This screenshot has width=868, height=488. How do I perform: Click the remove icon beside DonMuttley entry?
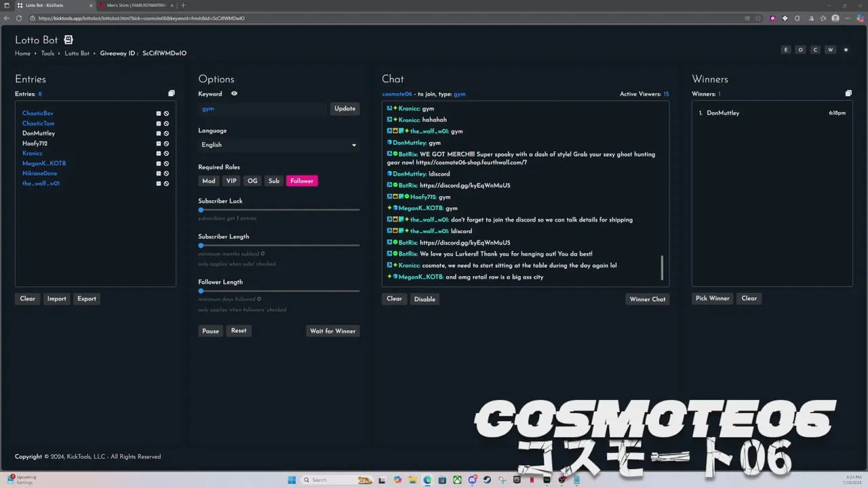coord(159,134)
